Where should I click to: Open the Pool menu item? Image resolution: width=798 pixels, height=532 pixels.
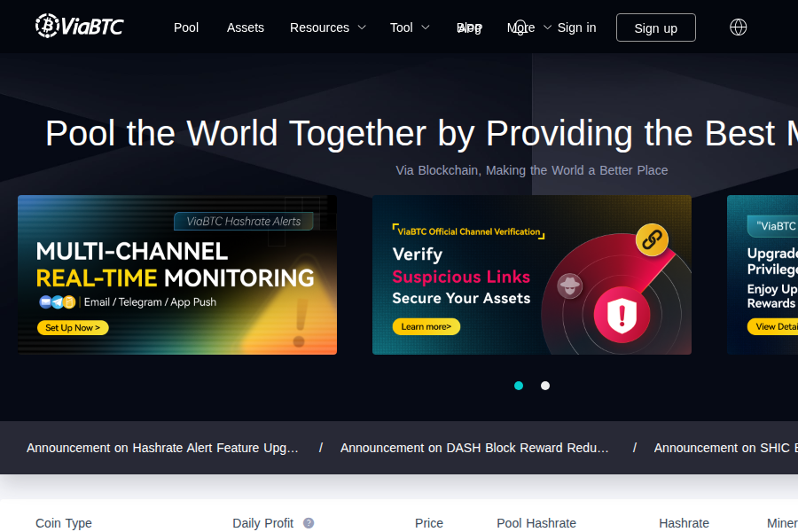tap(186, 27)
